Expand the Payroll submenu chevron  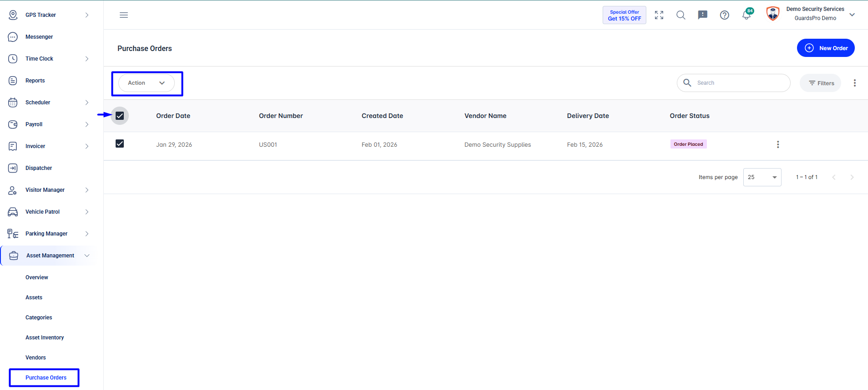[x=87, y=124]
